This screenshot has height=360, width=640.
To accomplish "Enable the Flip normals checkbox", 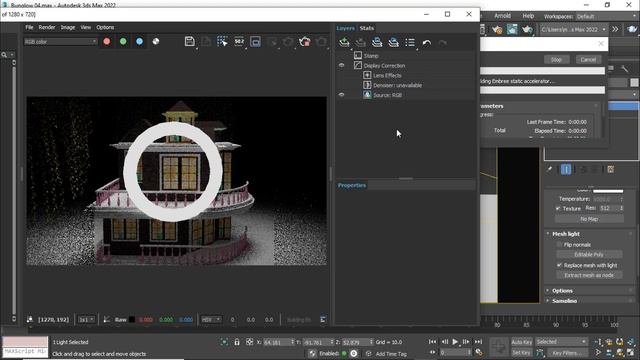I will (x=559, y=244).
